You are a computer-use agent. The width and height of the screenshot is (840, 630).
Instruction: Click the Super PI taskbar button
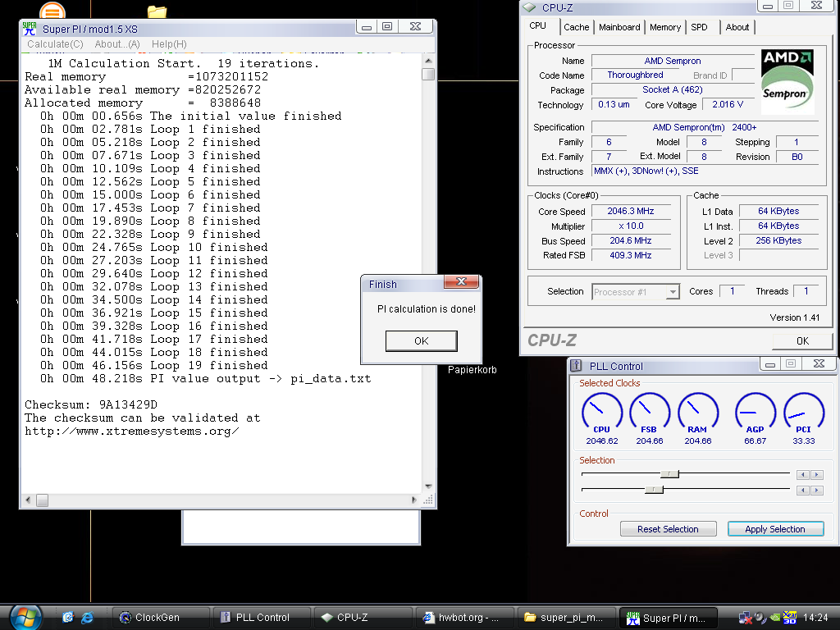click(668, 618)
